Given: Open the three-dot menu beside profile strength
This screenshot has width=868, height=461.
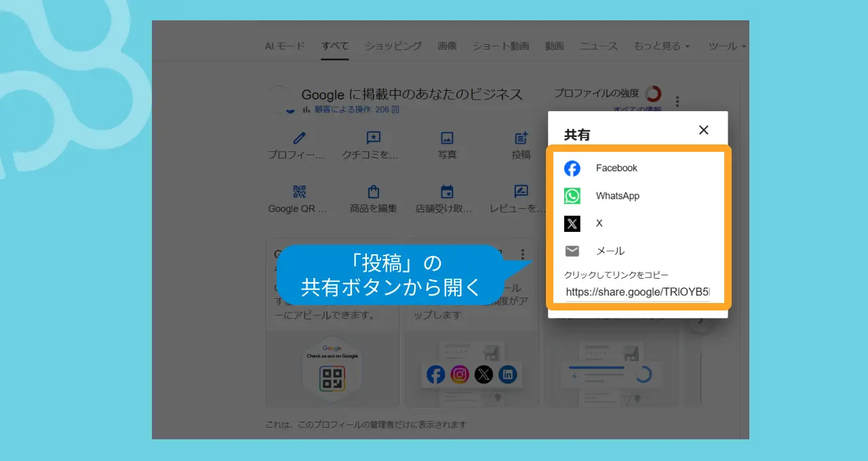Looking at the screenshot, I should pos(677,102).
